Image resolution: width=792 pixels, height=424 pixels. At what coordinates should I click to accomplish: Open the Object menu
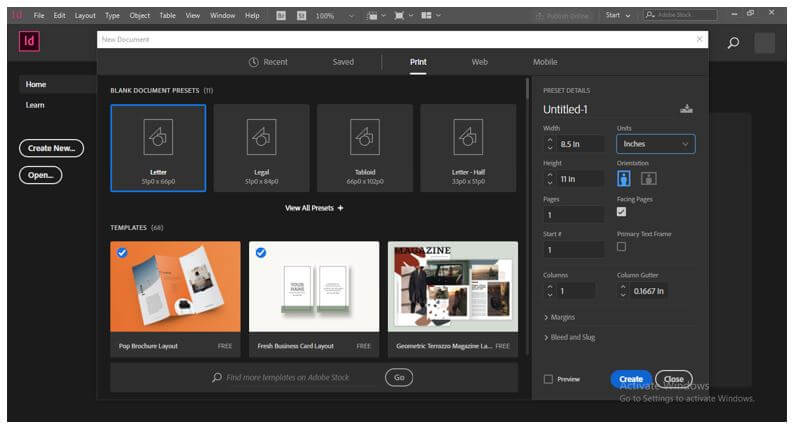point(139,16)
